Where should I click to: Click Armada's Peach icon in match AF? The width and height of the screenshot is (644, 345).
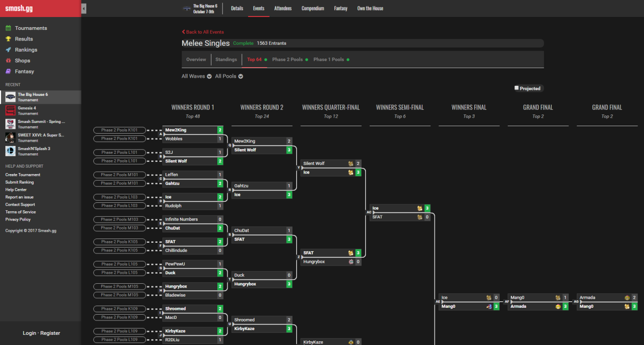coord(558,307)
